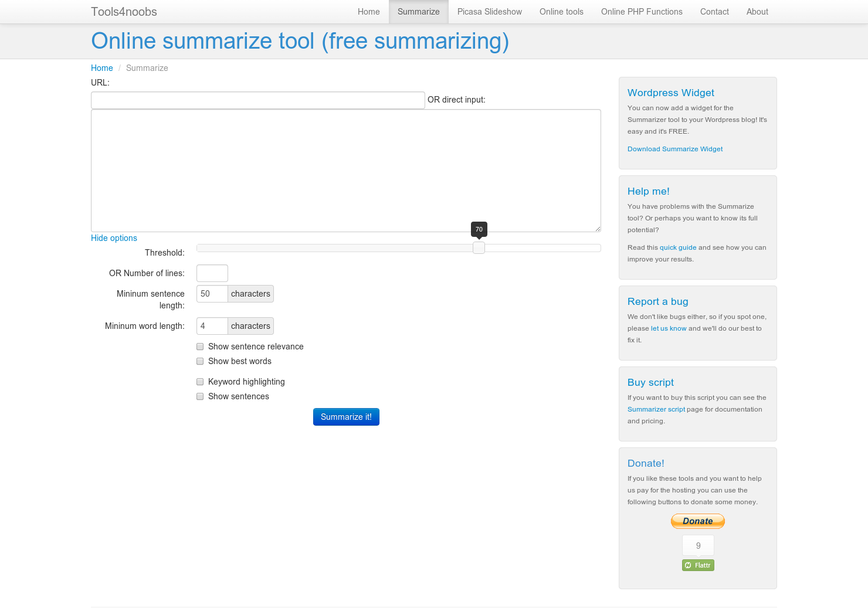Adjust the Threshold slider handle
Image resolution: width=868 pixels, height=608 pixels.
pyautogui.click(x=479, y=247)
